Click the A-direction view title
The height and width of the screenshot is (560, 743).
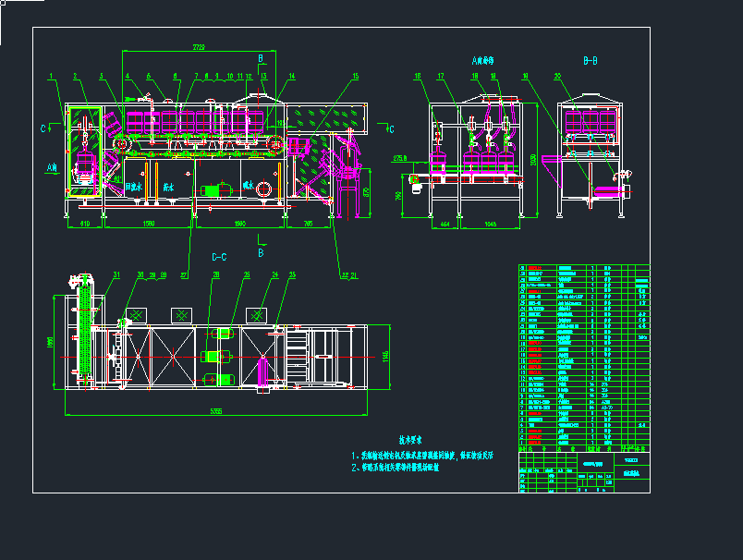(x=483, y=60)
